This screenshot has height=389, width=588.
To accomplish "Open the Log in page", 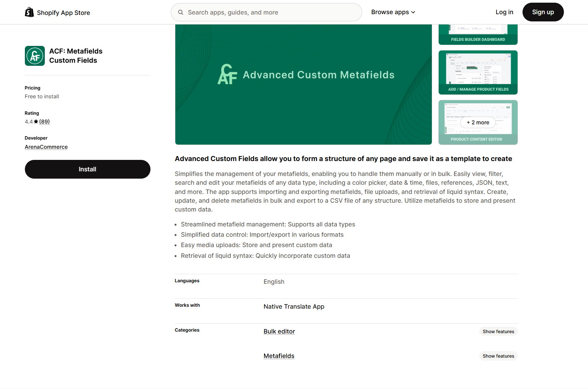I will [504, 12].
